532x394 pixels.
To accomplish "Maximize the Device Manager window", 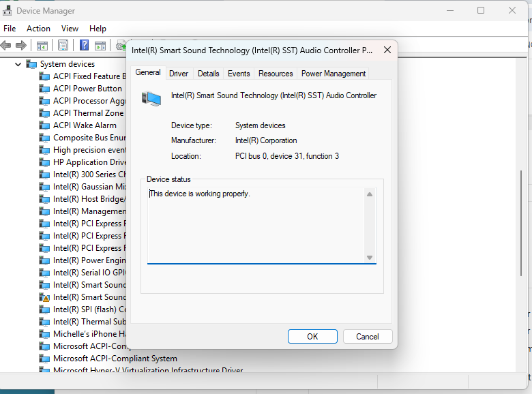I will tap(481, 10).
